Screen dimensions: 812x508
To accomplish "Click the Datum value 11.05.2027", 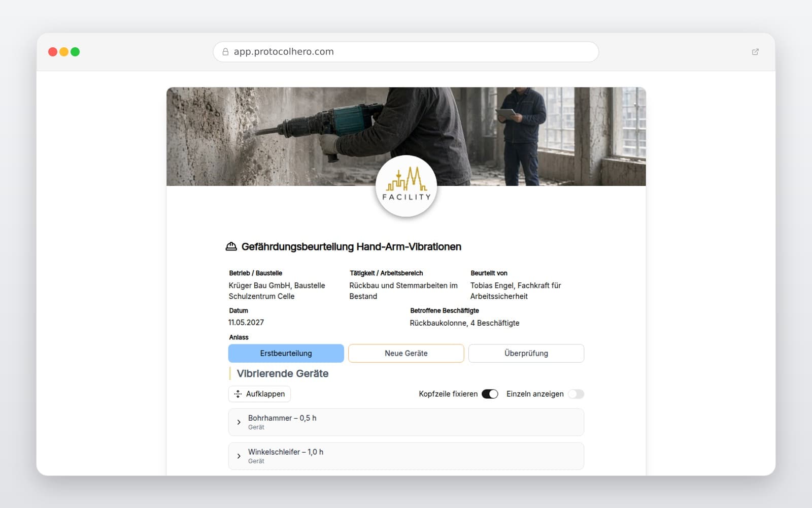I will pos(246,322).
